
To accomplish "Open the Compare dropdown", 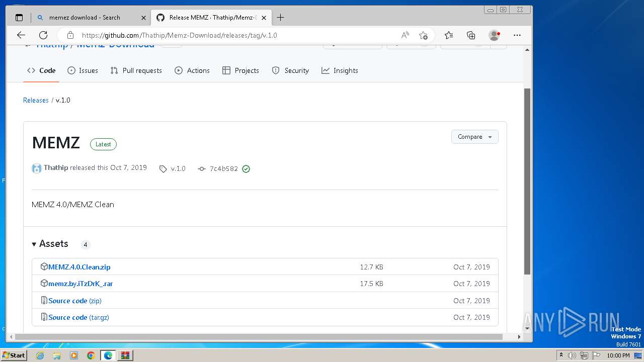I will [x=475, y=137].
